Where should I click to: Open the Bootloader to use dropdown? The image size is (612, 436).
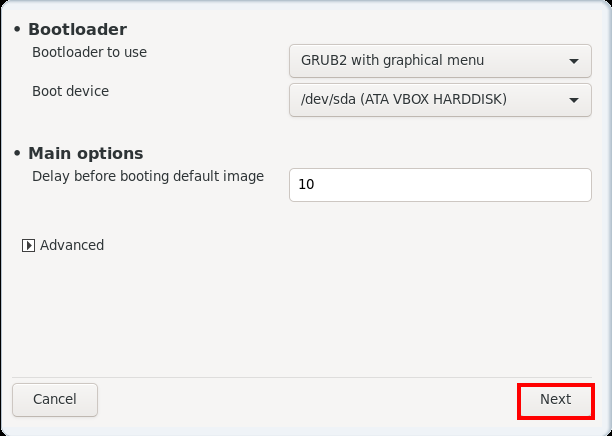tap(440, 61)
